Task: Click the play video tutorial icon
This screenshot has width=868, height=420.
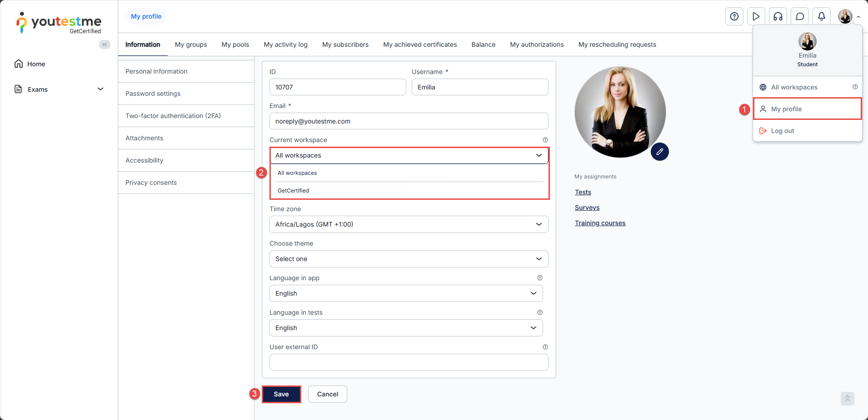Action: point(756,17)
